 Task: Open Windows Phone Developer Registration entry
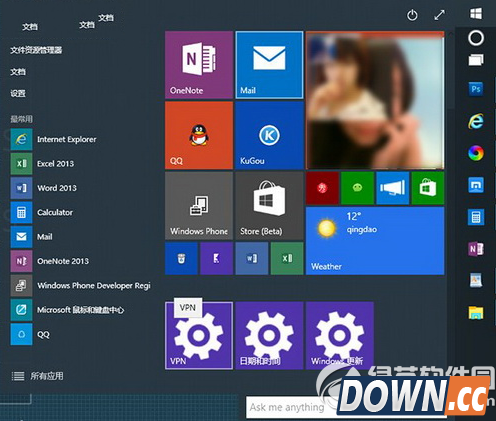(x=80, y=286)
